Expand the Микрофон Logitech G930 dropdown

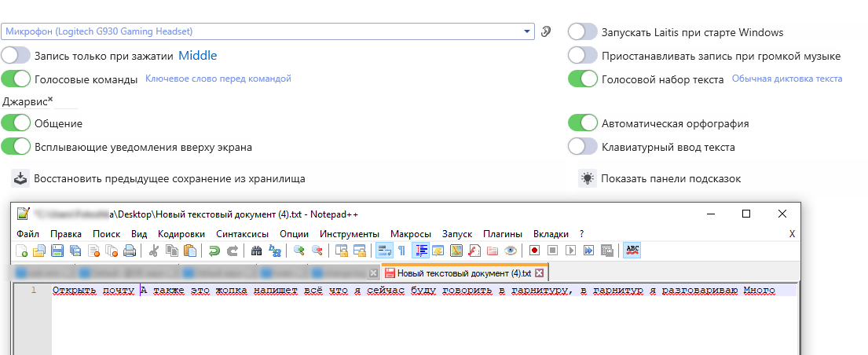point(526,31)
